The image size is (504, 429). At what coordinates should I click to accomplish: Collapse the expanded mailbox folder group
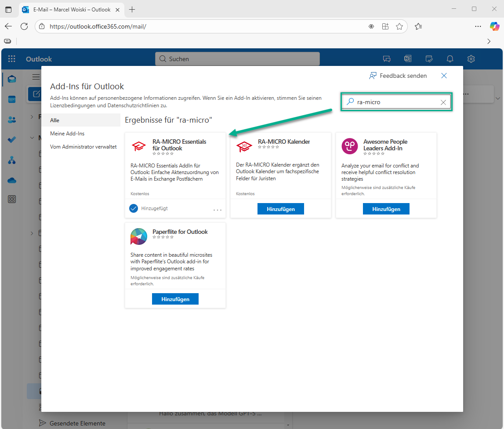(32, 138)
